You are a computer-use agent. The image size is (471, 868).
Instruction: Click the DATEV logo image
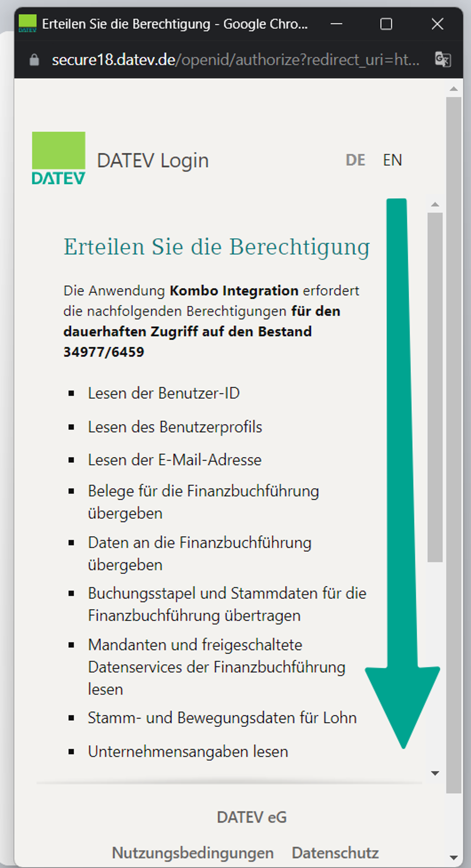(59, 158)
